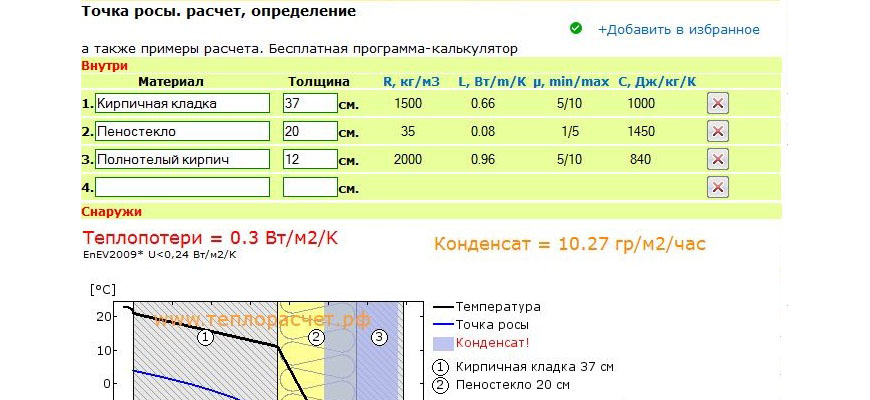Click the L, Вт/м/К column header
The height and width of the screenshot is (400, 870).
pos(492,81)
